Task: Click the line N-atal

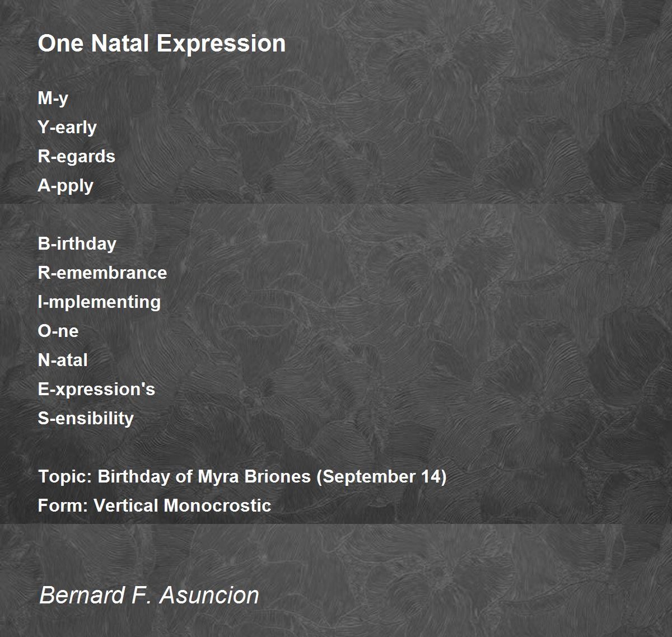Action: point(63,360)
